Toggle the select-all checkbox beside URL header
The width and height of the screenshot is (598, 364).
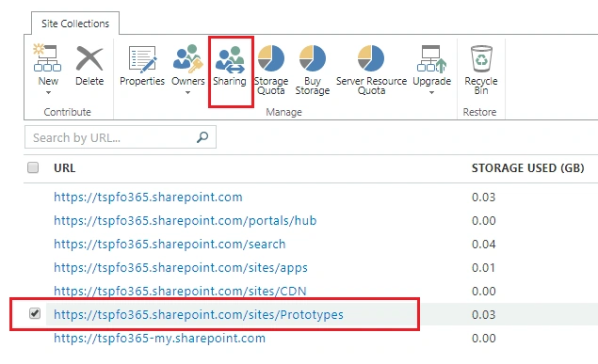pyautogui.click(x=33, y=167)
